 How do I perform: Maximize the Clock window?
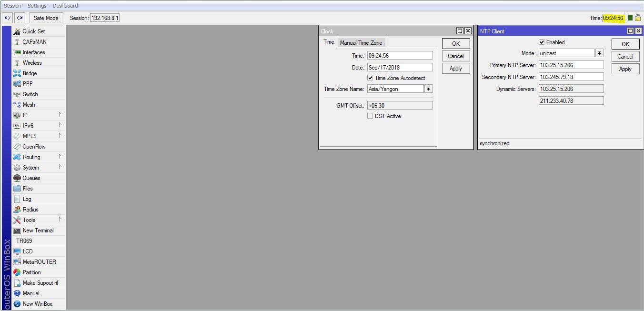pos(460,31)
